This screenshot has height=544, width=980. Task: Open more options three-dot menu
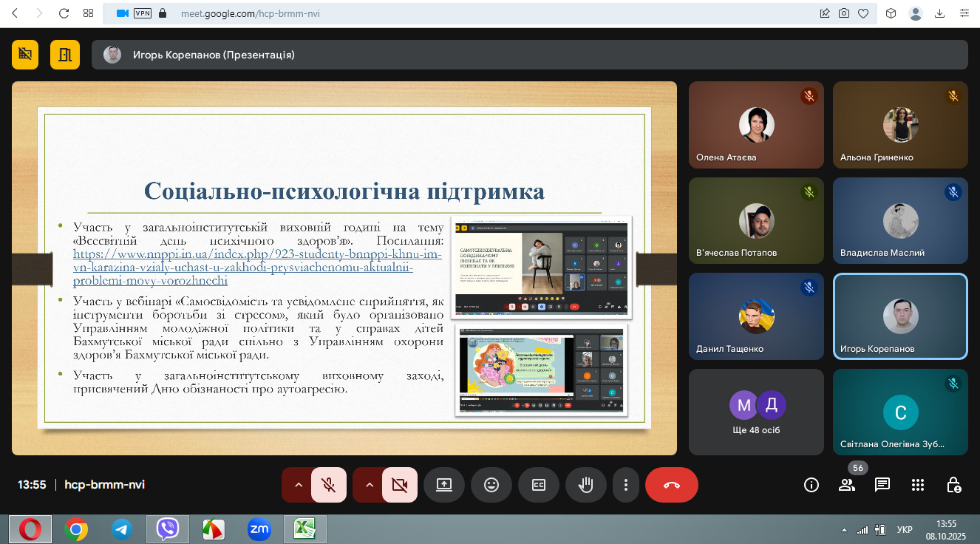626,485
